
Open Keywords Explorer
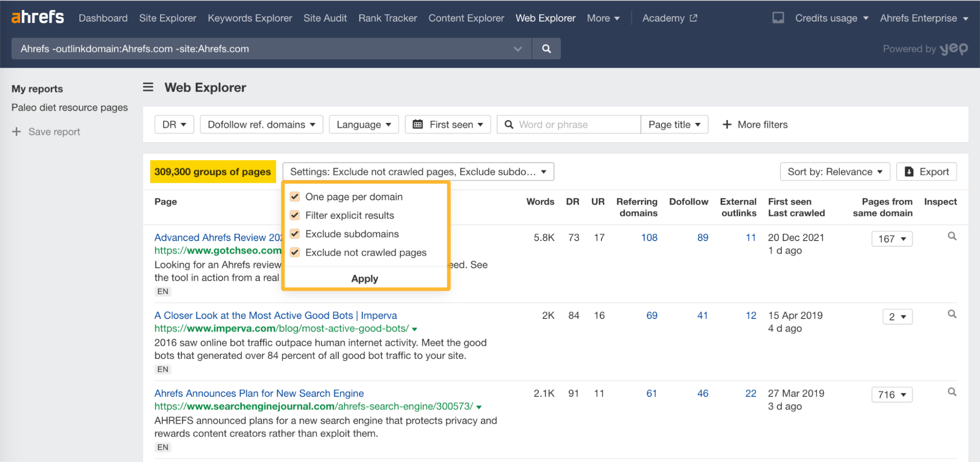pos(250,18)
